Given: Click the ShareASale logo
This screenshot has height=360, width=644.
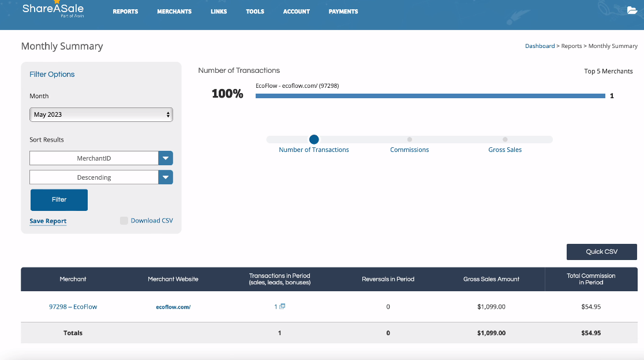Looking at the screenshot, I should (53, 9).
